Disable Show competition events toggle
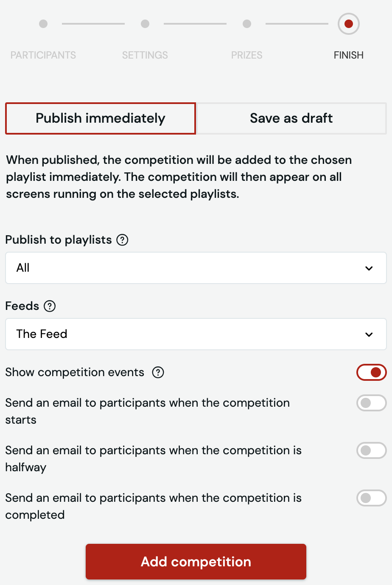The width and height of the screenshot is (392, 585). pos(372,372)
